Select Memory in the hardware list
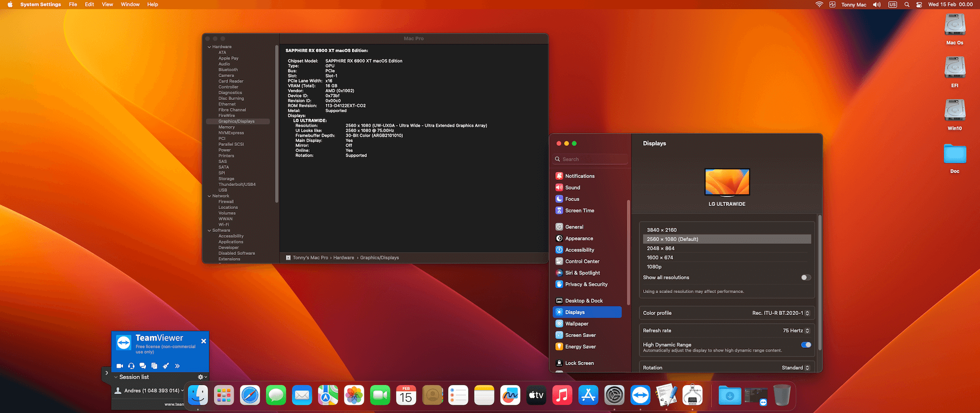The image size is (980, 413). tap(227, 127)
